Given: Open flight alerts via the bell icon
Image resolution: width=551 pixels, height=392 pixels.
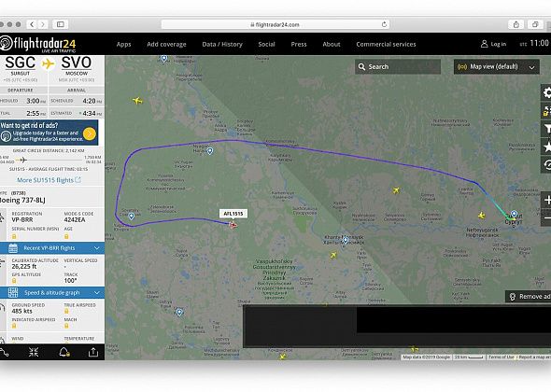Looking at the screenshot, I should tap(64, 352).
